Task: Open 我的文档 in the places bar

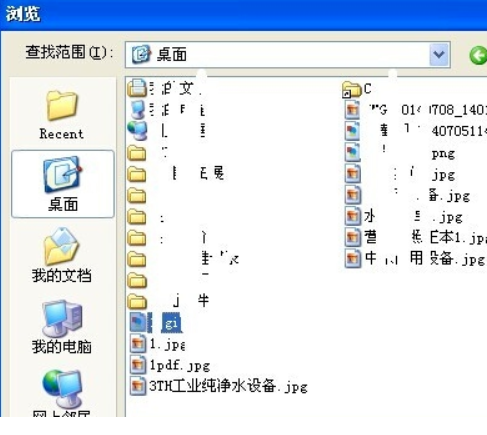Action: [62, 256]
